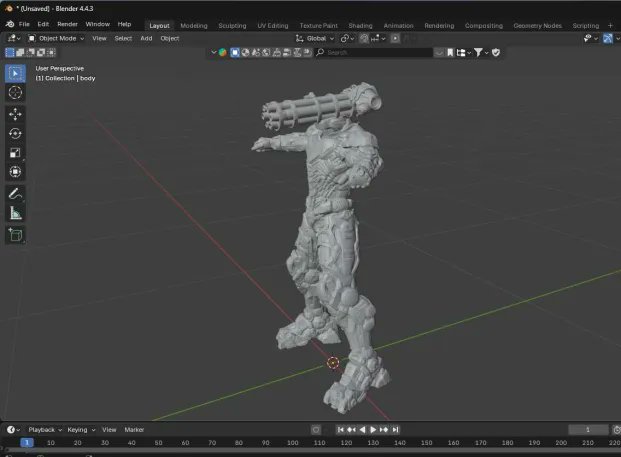Screen dimensions: 621x457
Task: Click the bookmark icon beside search field
Action: coord(450,52)
